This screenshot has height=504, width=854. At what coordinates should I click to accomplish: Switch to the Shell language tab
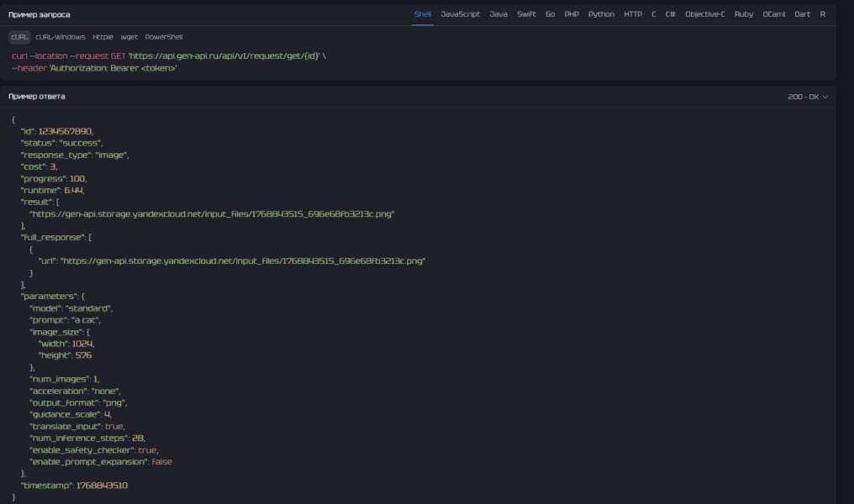click(423, 14)
